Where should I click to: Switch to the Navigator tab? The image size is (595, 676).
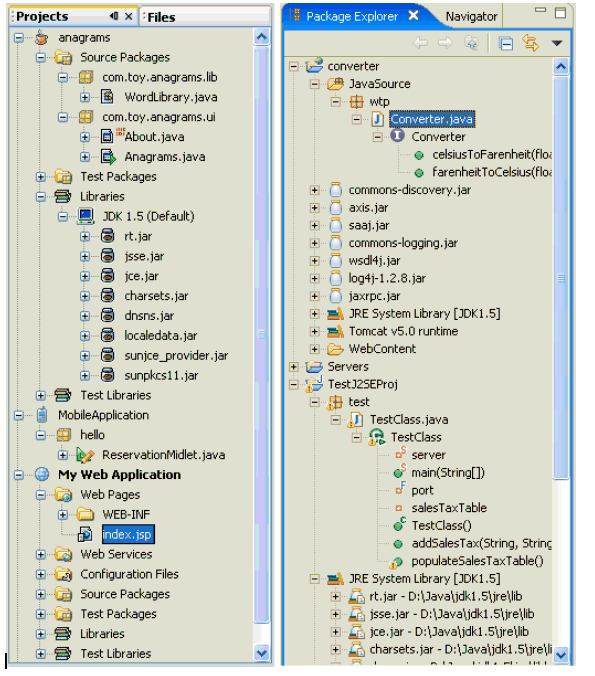[471, 16]
